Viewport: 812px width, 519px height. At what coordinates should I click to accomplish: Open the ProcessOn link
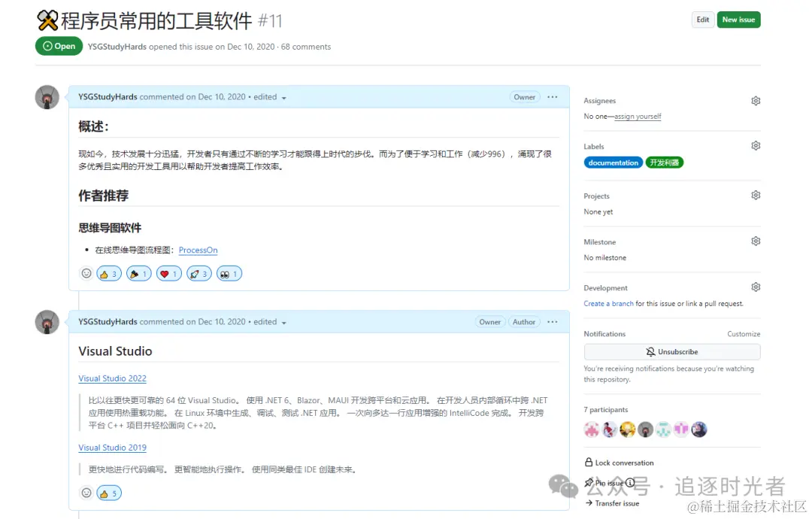pyautogui.click(x=198, y=250)
